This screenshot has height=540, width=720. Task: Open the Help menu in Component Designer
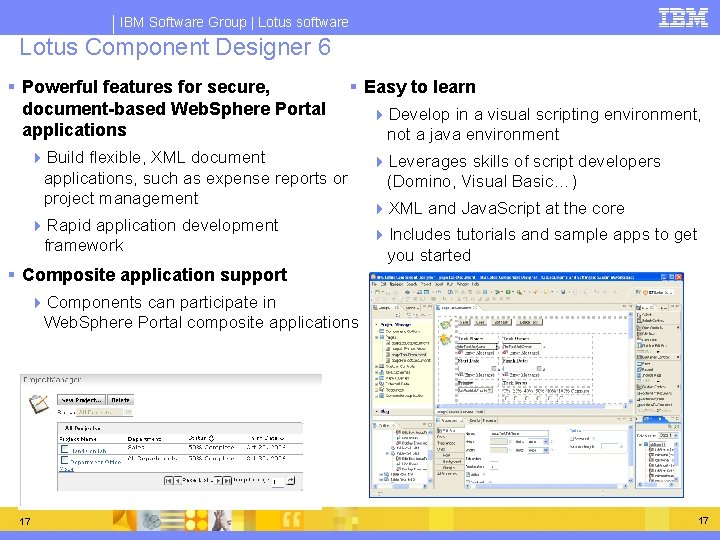point(475,284)
